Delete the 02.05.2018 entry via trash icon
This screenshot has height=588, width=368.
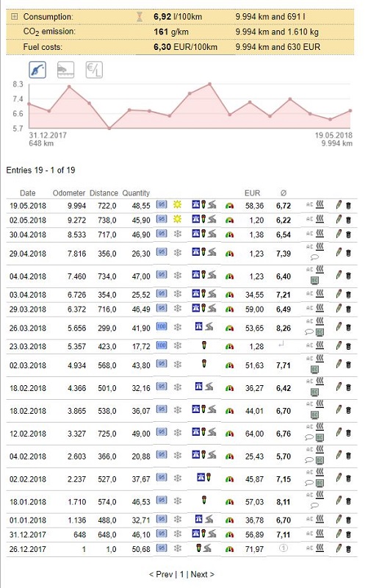[x=348, y=220]
